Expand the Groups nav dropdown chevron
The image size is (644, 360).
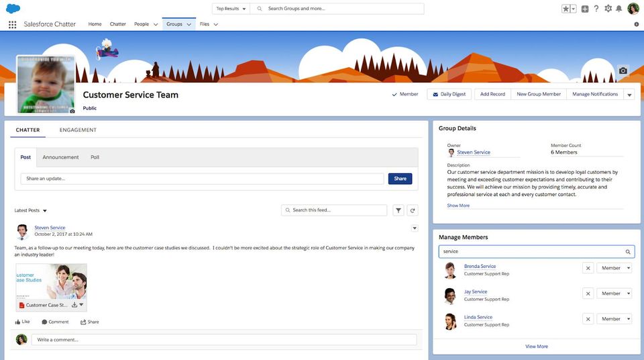click(189, 25)
